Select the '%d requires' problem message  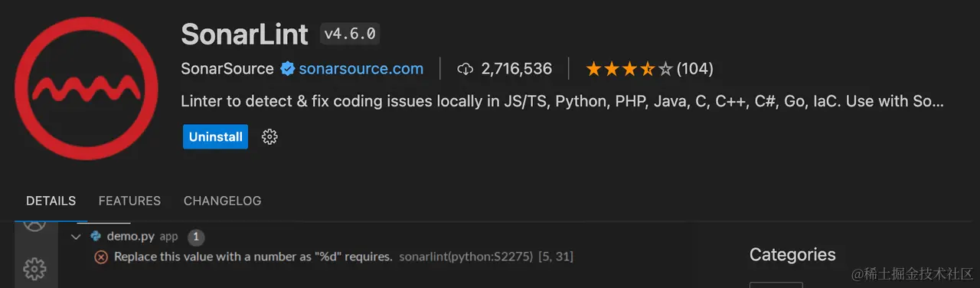253,257
